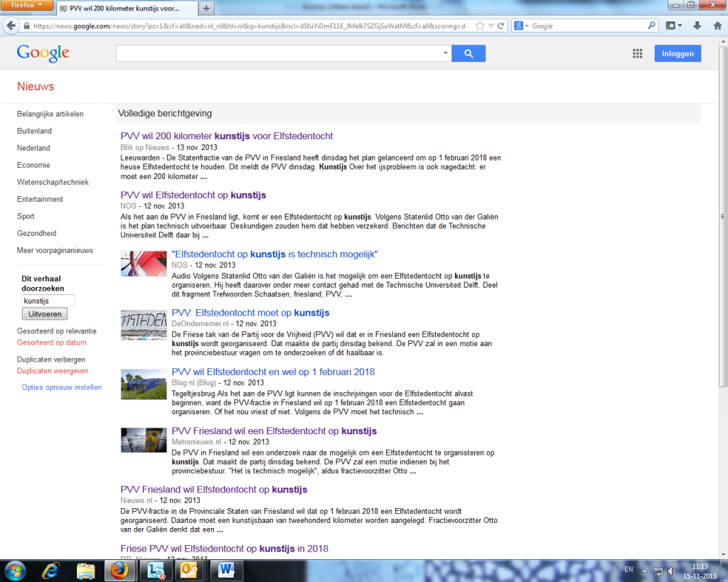This screenshot has width=728, height=582.
Task: Open a new tab with plus button
Action: [x=206, y=9]
